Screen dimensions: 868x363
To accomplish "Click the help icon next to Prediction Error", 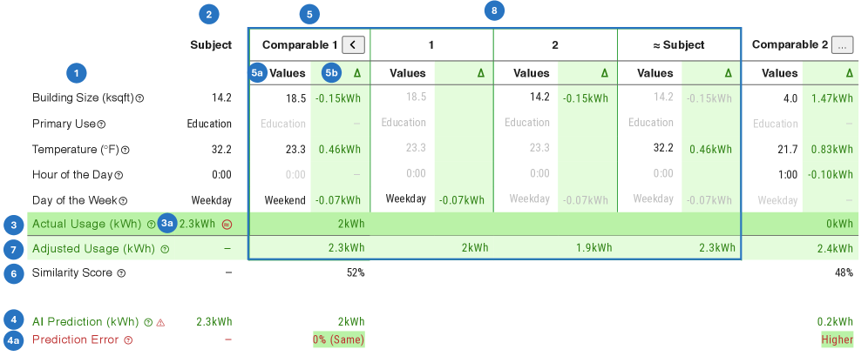I will [128, 339].
